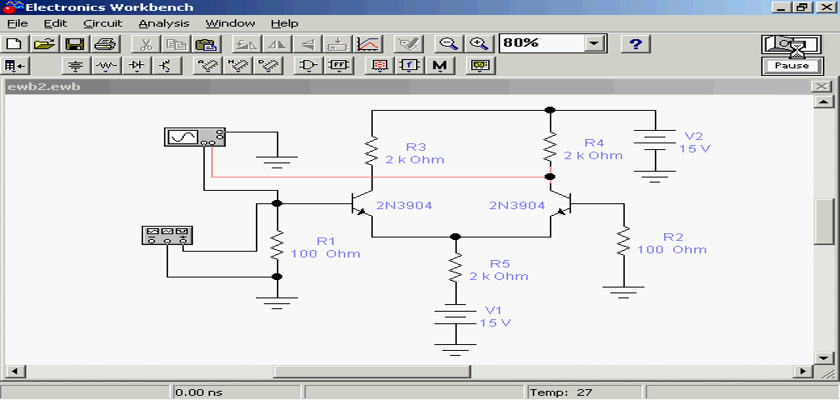Open the Help menu
The height and width of the screenshot is (400, 840).
click(x=284, y=24)
